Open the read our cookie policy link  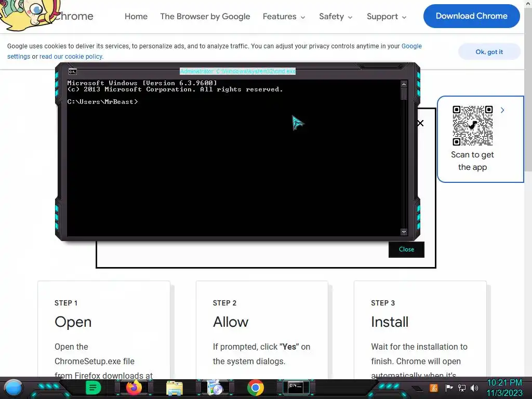click(x=71, y=57)
